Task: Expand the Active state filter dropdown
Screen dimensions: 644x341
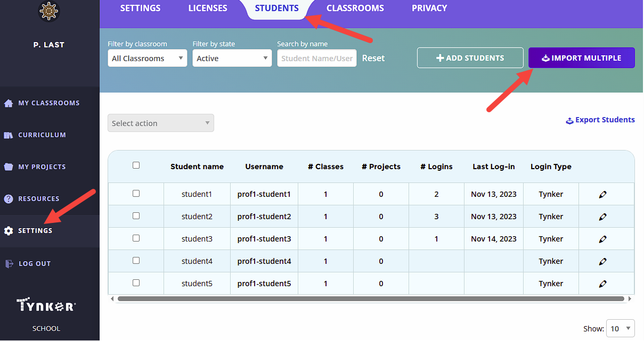Action: tap(232, 59)
